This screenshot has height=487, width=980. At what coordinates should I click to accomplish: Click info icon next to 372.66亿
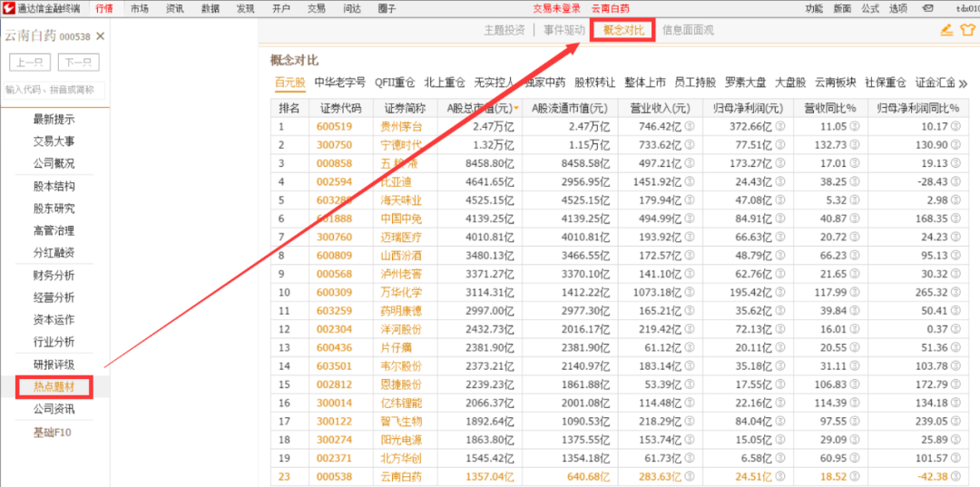(x=780, y=127)
